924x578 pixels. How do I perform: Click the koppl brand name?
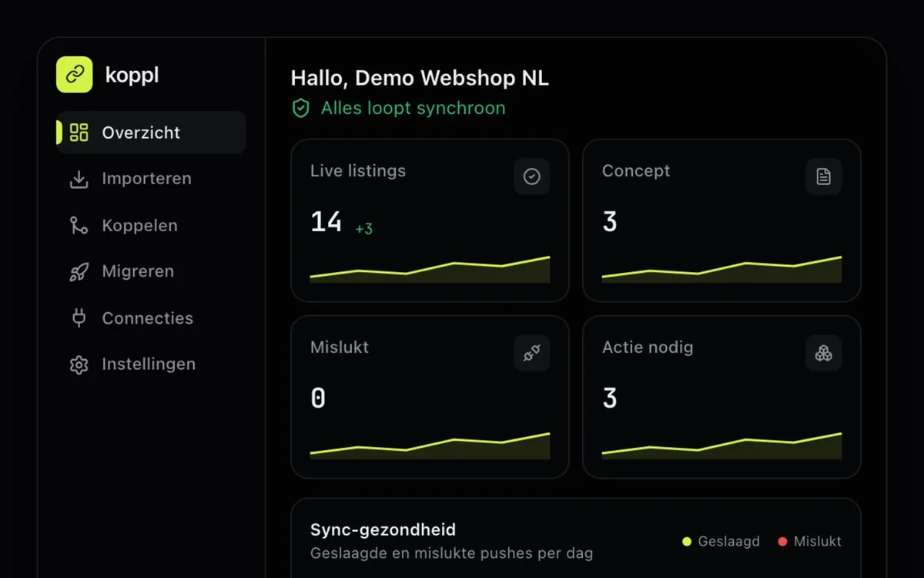(x=132, y=76)
